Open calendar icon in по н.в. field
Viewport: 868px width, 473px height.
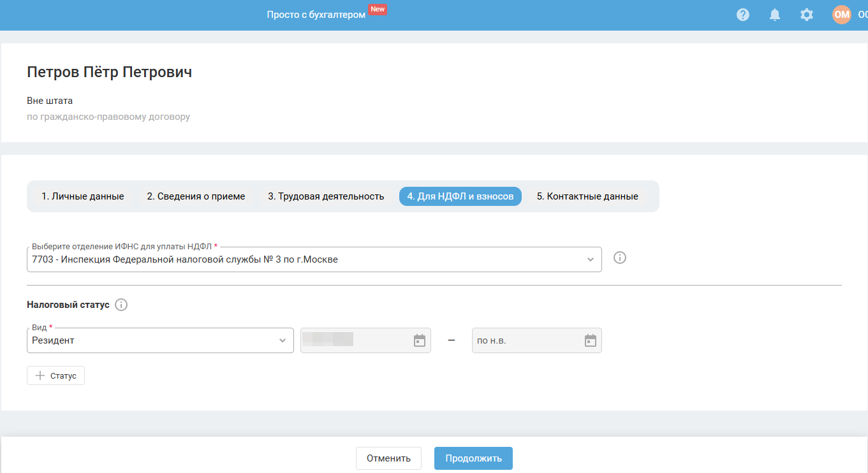pos(591,340)
